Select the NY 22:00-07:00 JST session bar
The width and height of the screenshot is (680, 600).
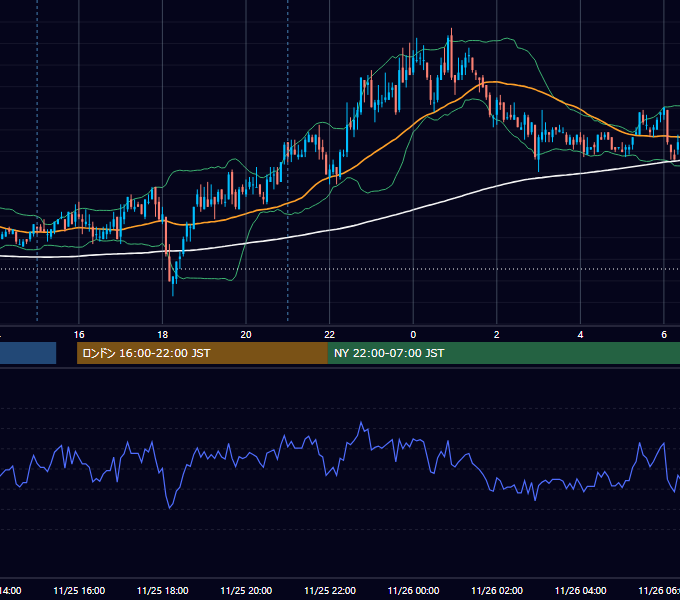[x=504, y=353]
